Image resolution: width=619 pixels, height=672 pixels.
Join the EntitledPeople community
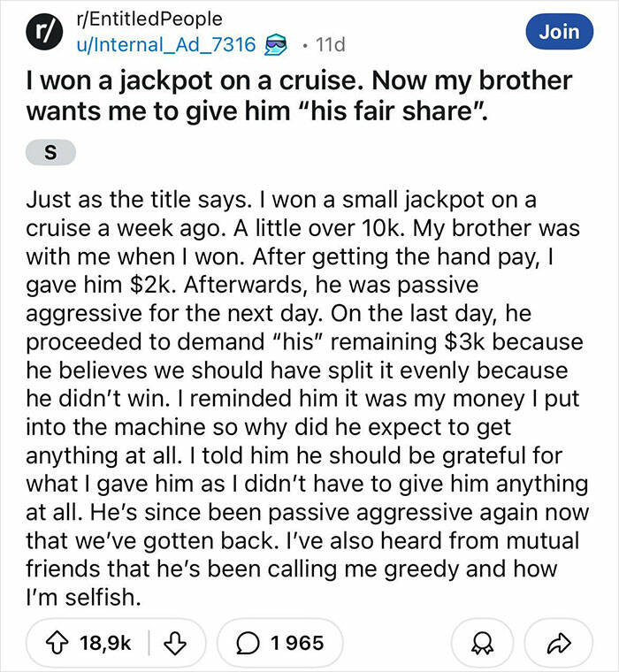[558, 32]
